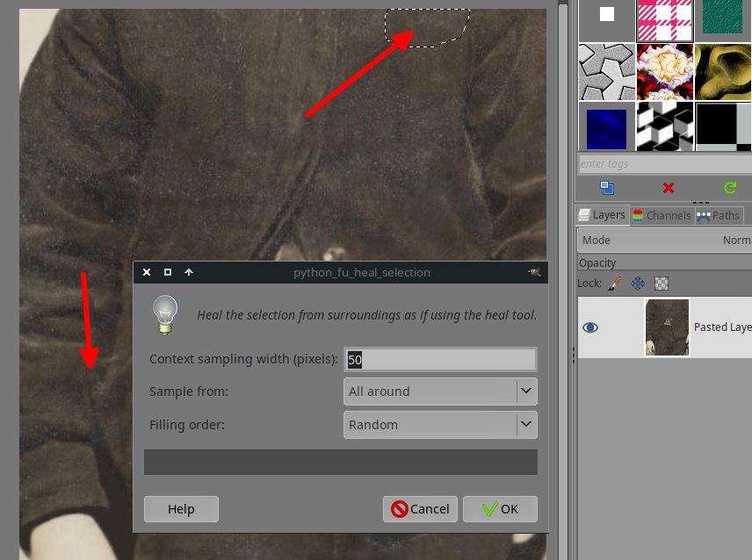Maximize the heal selection dialog
This screenshot has width=752, height=560.
(x=168, y=272)
